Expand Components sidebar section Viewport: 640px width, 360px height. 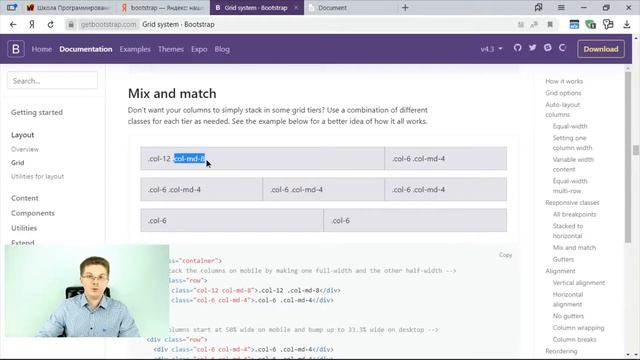(x=33, y=213)
